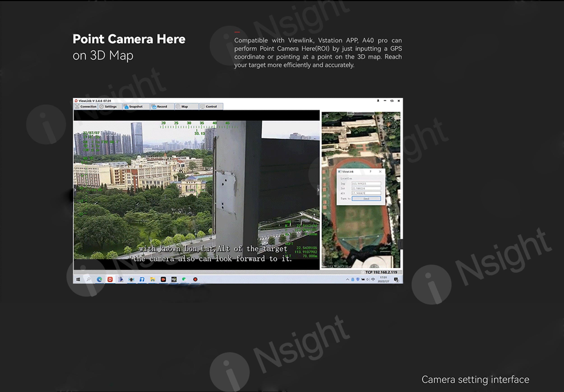
Task: Open the Windows Start menu
Action: tap(78, 279)
